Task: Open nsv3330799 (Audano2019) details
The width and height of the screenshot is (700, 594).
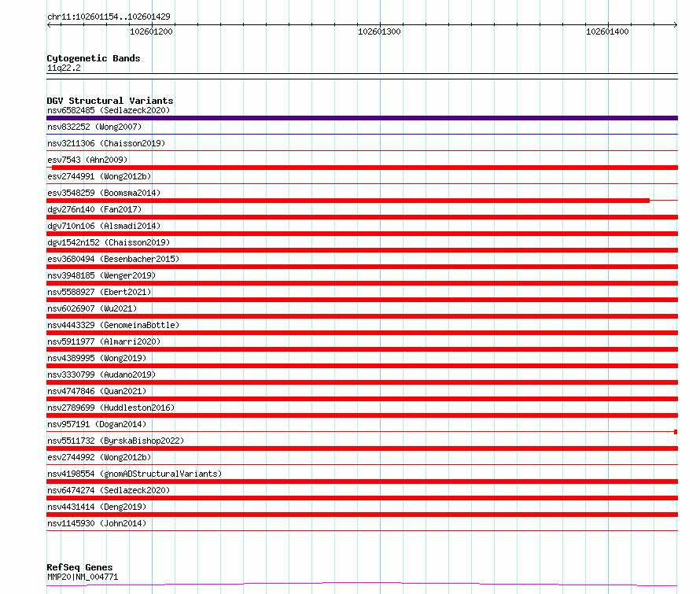Action: [101, 374]
